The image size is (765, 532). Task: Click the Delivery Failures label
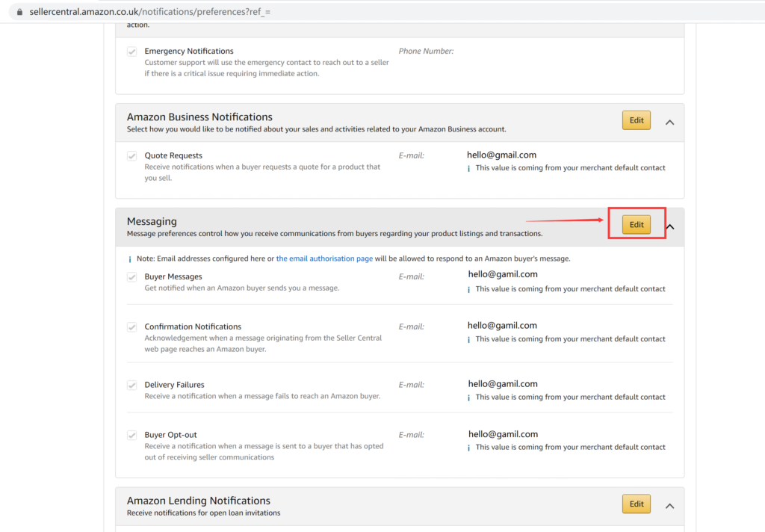(174, 385)
